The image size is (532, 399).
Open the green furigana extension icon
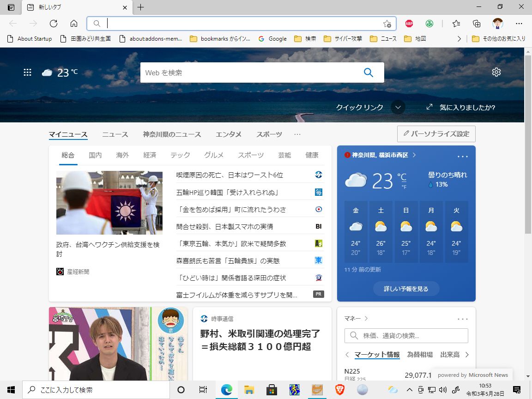point(429,24)
